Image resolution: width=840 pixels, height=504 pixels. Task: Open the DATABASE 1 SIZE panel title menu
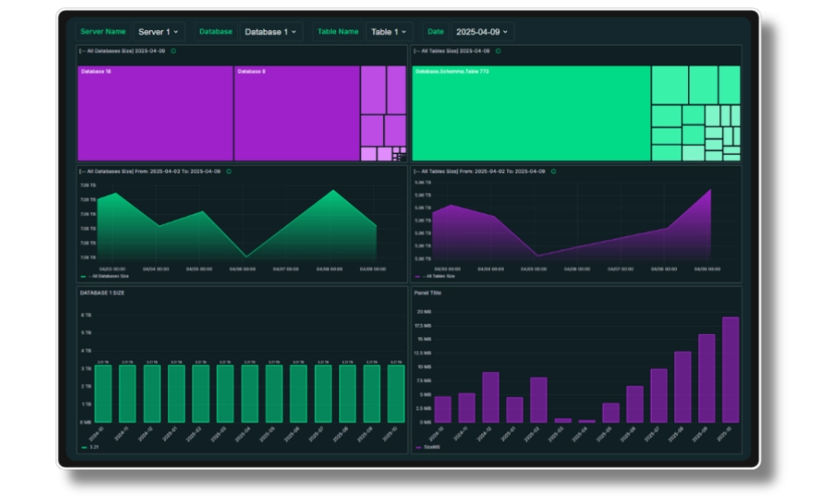click(102, 293)
